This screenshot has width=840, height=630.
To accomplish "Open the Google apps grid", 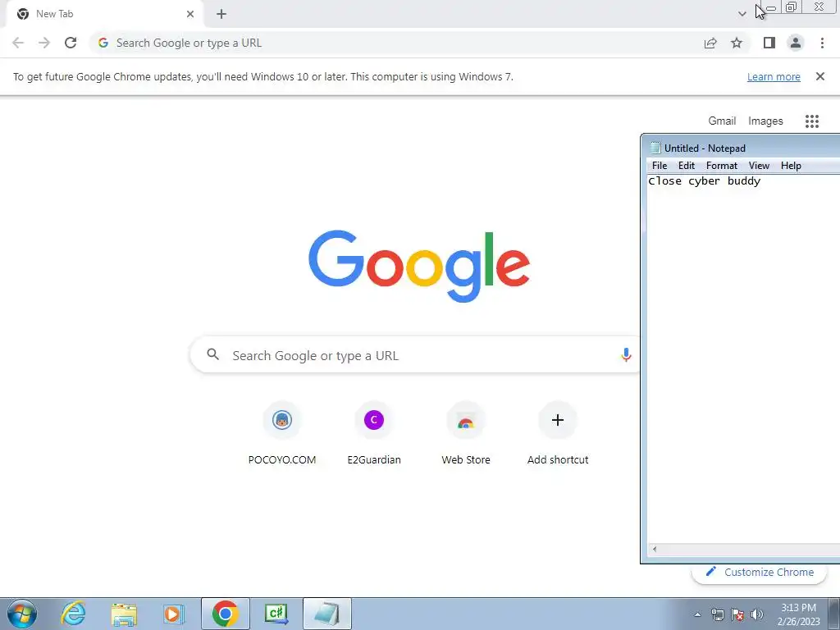I will [811, 121].
